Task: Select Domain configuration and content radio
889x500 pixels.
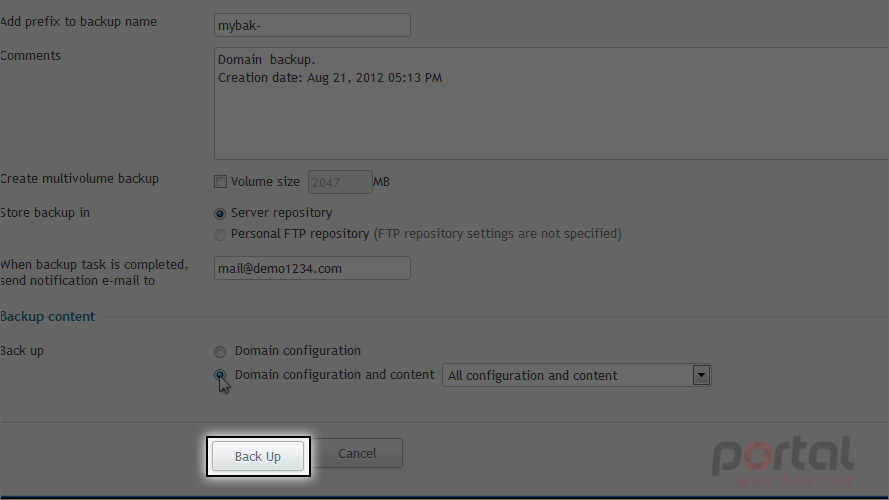Action: coord(220,375)
